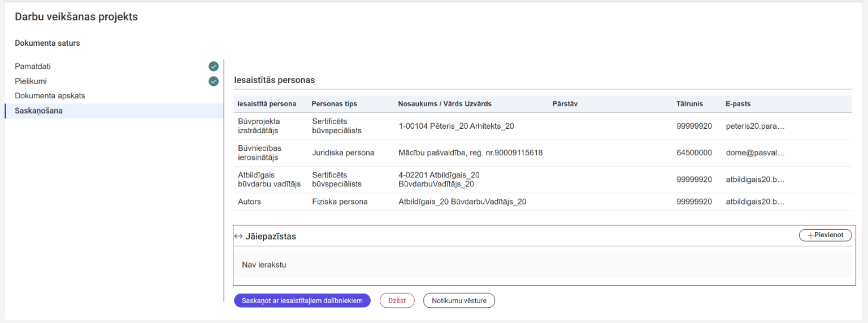This screenshot has height=323, width=868.
Task: Click the dome@pasval… email
Action: click(756, 152)
